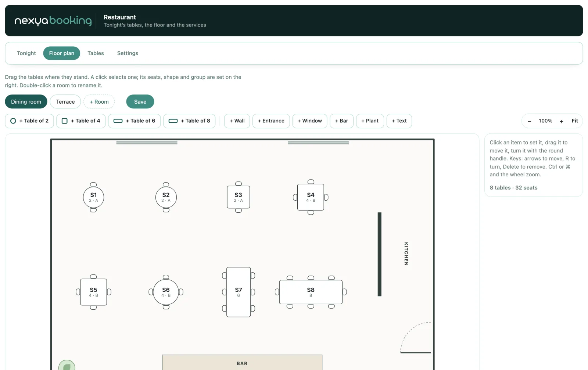
Task: Select the BAR counter item
Action: coord(242,363)
